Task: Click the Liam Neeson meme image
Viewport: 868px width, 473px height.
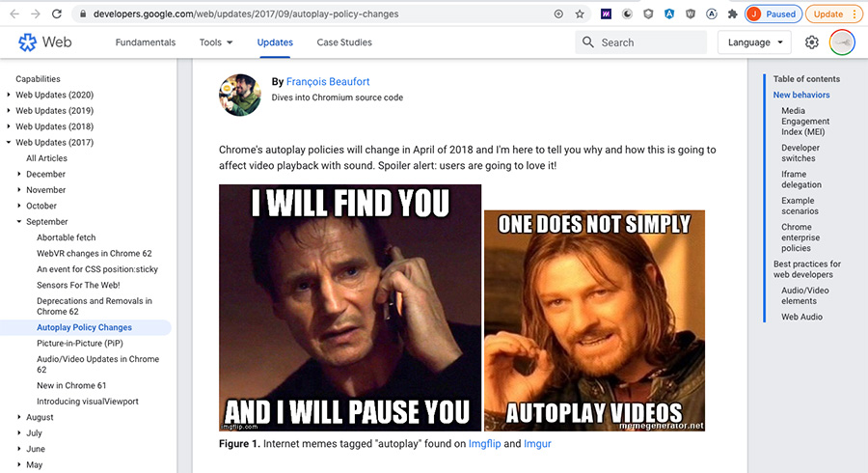Action: 350,307
